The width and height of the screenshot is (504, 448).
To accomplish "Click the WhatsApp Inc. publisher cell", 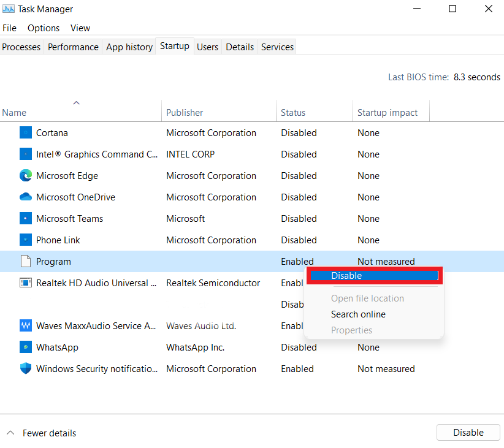I will pyautogui.click(x=195, y=347).
